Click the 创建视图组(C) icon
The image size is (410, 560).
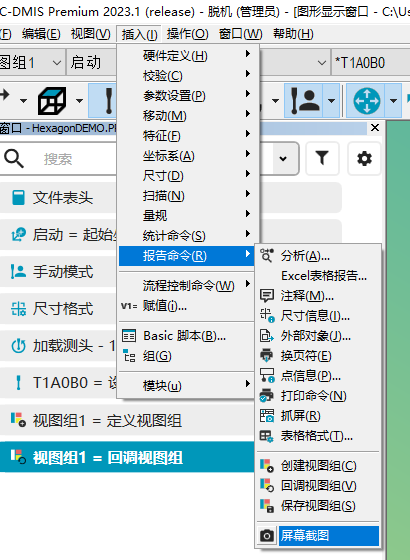(x=267, y=466)
